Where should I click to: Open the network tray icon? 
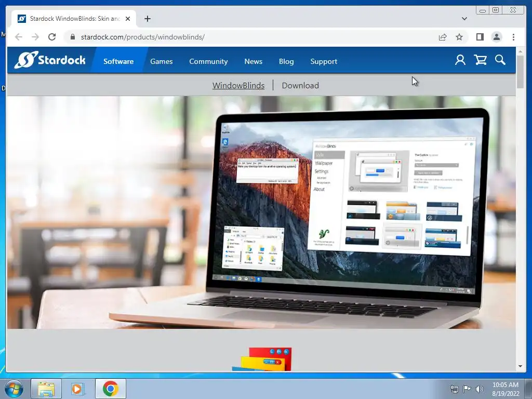pos(454,389)
